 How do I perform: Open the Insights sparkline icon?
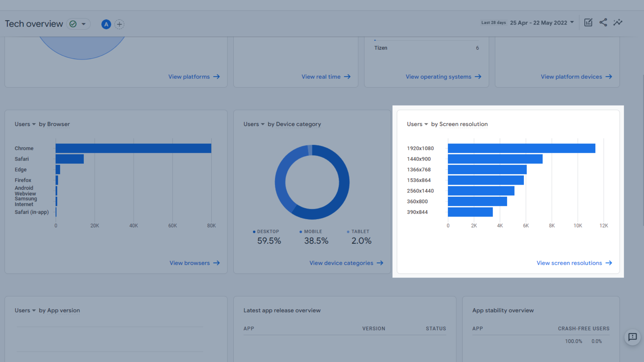tap(618, 22)
